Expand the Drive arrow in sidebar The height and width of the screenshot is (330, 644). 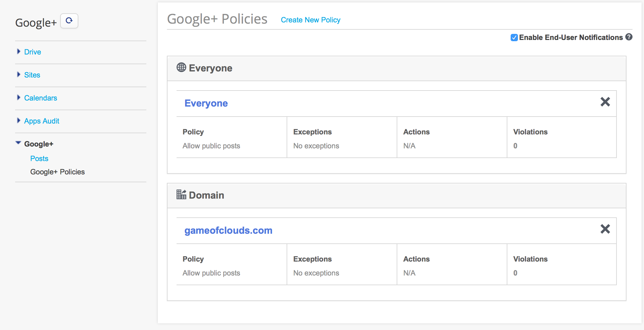point(19,51)
